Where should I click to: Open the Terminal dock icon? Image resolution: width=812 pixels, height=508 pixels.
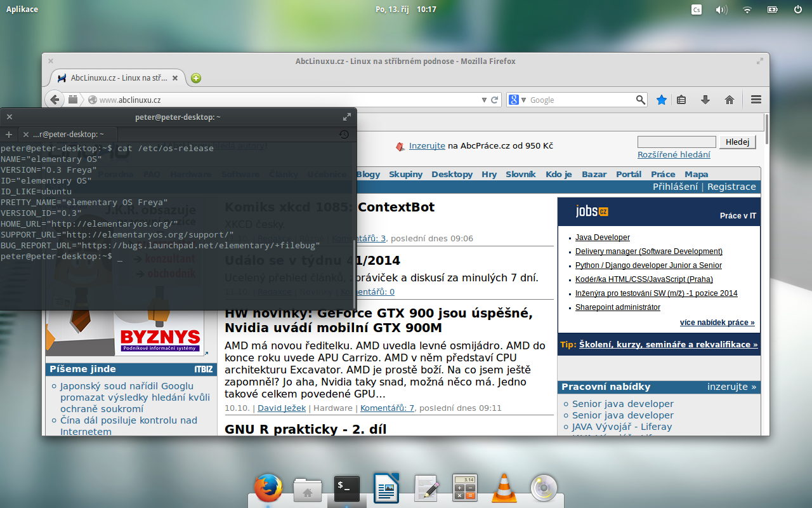point(347,489)
